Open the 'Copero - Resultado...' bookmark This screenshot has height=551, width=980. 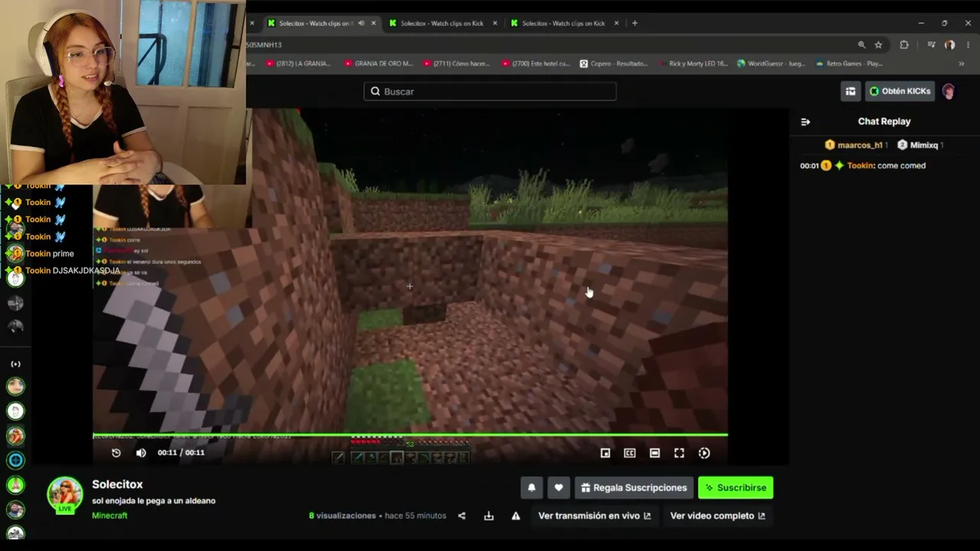pos(614,64)
